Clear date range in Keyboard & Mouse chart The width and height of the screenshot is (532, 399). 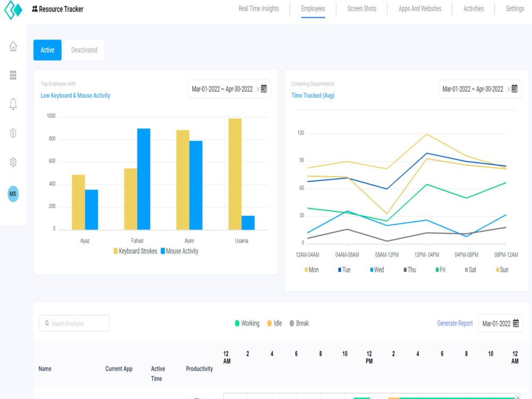[257, 89]
